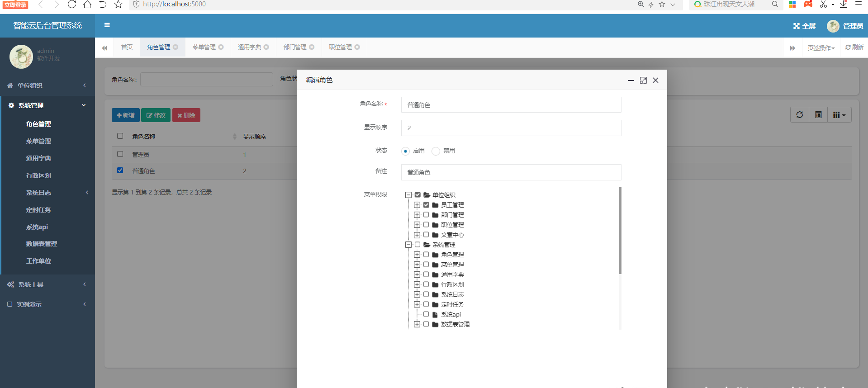Check the 系统管理 tree node checkbox
This screenshot has height=388, width=868.
tap(417, 245)
